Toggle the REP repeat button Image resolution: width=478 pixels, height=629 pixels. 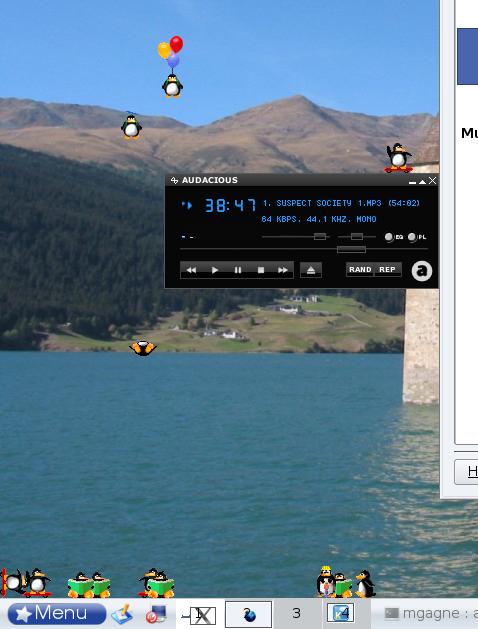(387, 270)
